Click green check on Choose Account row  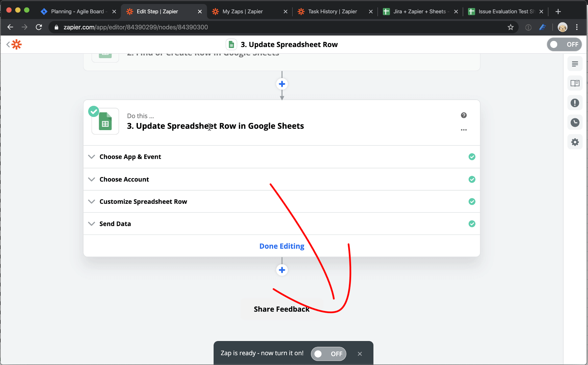click(x=472, y=179)
